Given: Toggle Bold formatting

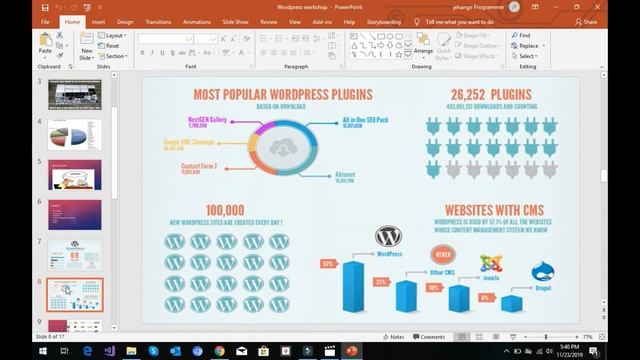Looking at the screenshot, I should tap(142, 53).
